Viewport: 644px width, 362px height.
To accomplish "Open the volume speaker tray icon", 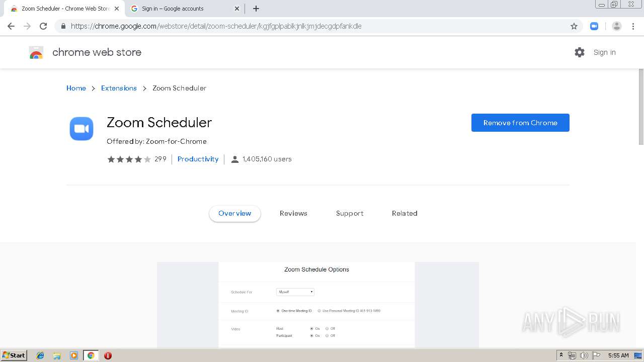I will point(584,355).
